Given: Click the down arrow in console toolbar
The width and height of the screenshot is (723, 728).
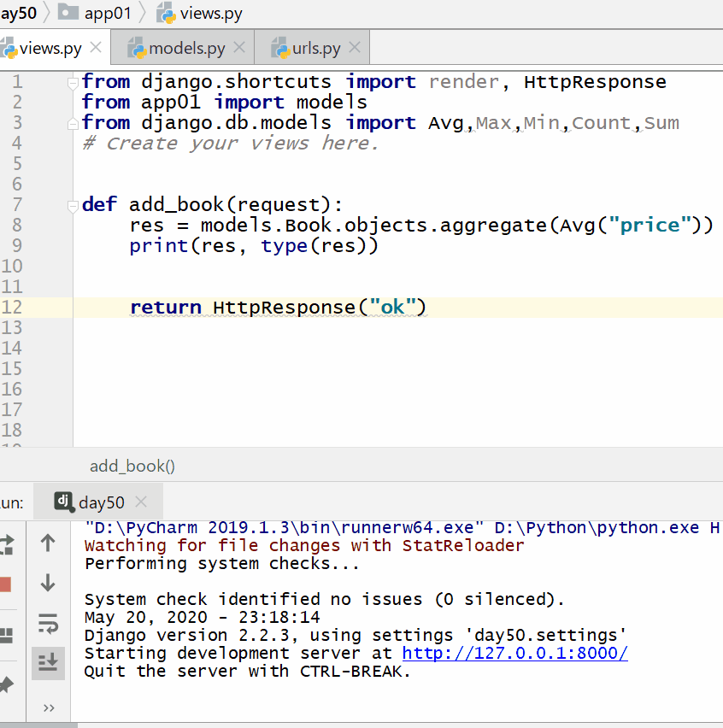Looking at the screenshot, I should coord(48,584).
